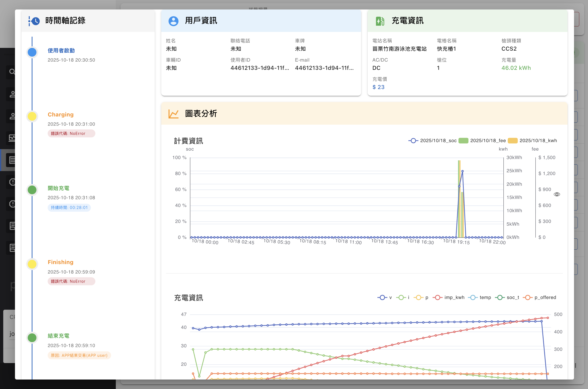Click the 原因: APP結束交易 reason chip

pos(79,355)
